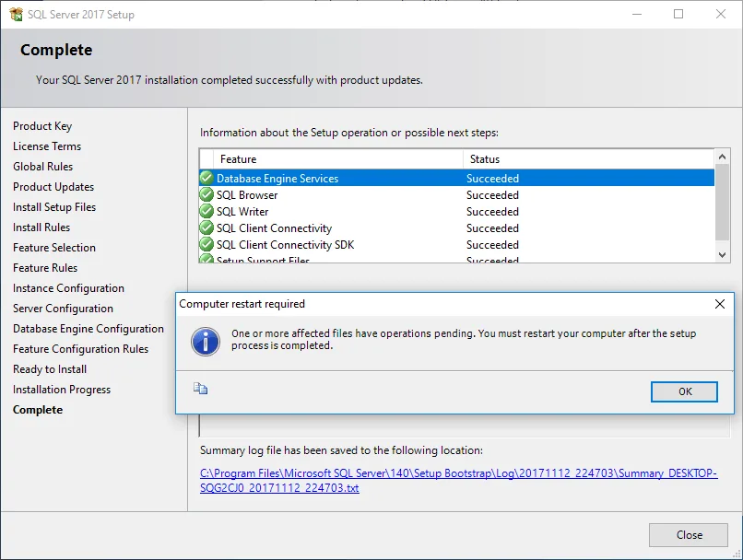Click Server Configuration step
The height and width of the screenshot is (560, 743).
point(63,309)
